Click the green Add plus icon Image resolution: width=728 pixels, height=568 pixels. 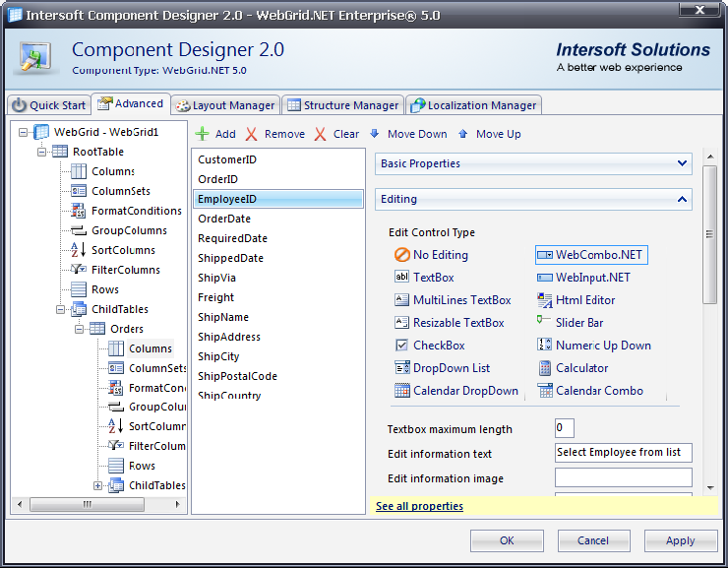pos(202,134)
